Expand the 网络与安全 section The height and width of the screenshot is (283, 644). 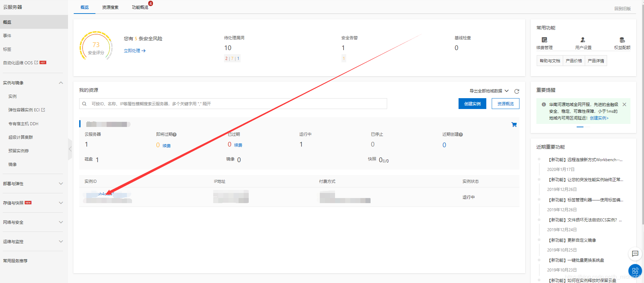click(61, 222)
